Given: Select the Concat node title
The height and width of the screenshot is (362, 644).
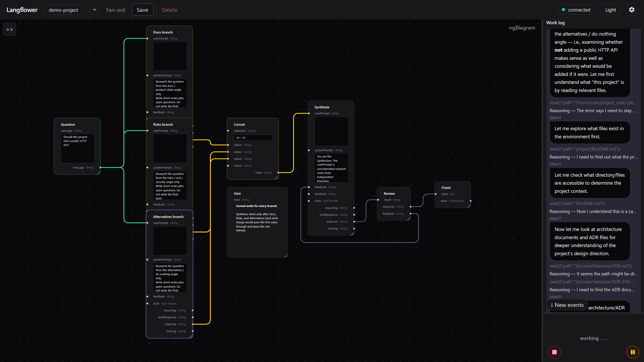Looking at the screenshot, I should point(239,124).
